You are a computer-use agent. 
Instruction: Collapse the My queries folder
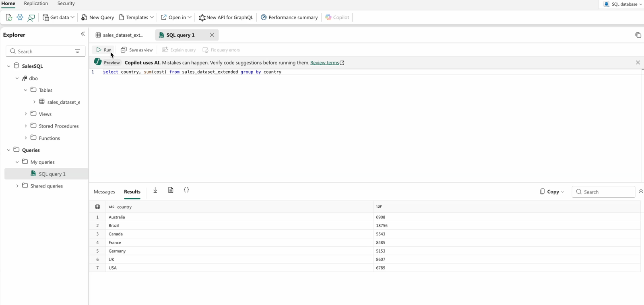[17, 162]
